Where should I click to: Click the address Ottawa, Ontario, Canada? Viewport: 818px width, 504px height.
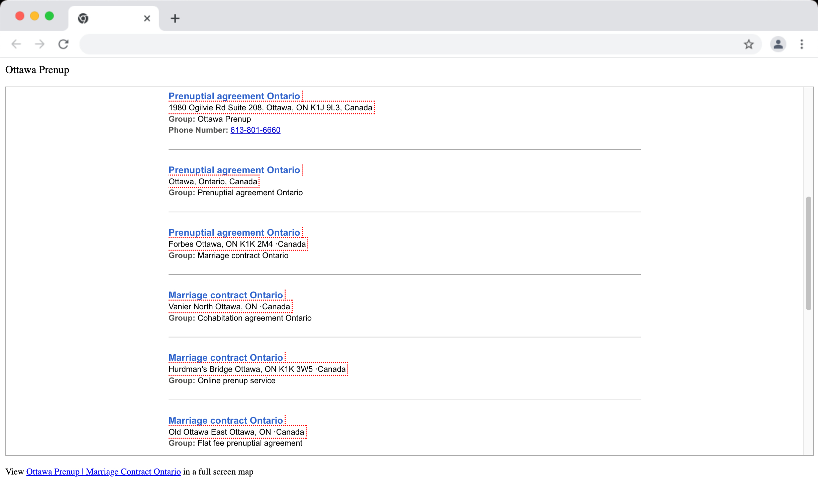(x=213, y=182)
